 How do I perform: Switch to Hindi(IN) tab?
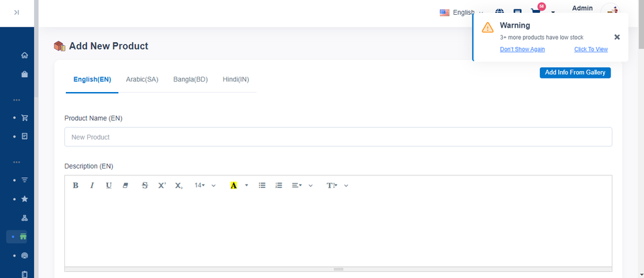coord(235,79)
